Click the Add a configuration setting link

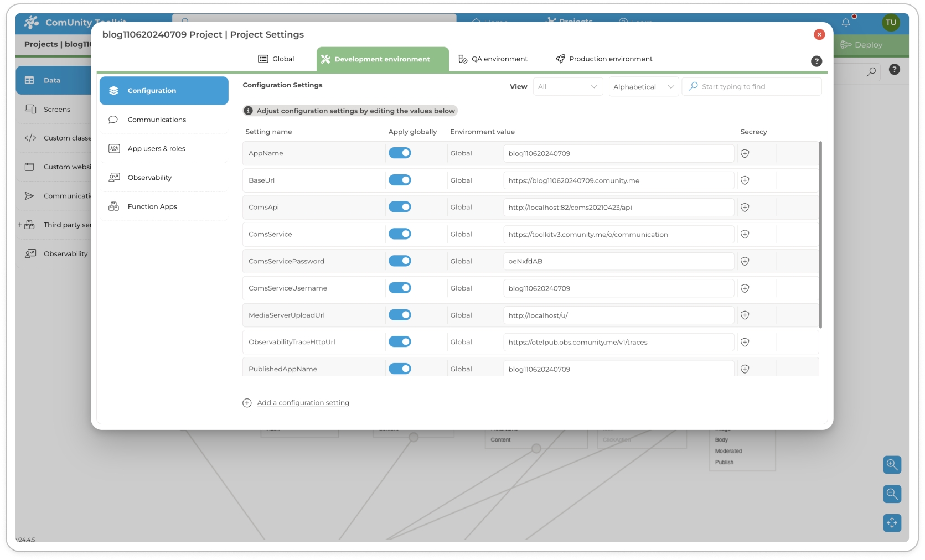(303, 403)
